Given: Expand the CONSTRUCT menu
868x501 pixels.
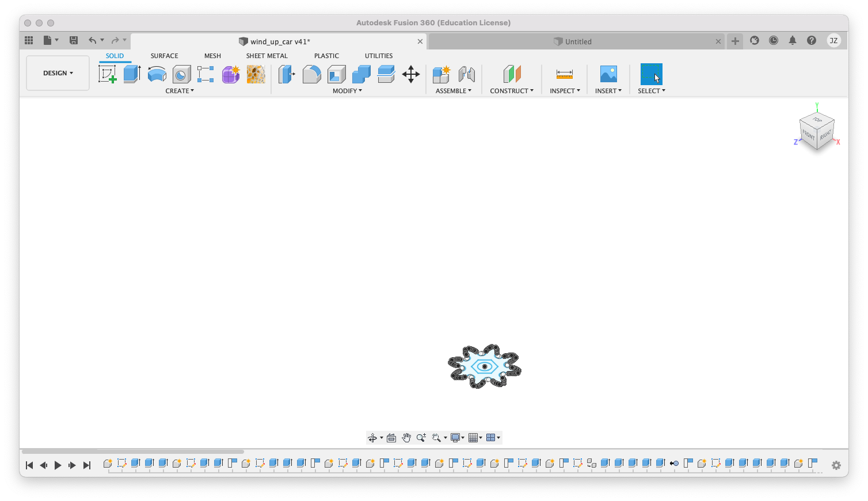Looking at the screenshot, I should click(x=512, y=91).
